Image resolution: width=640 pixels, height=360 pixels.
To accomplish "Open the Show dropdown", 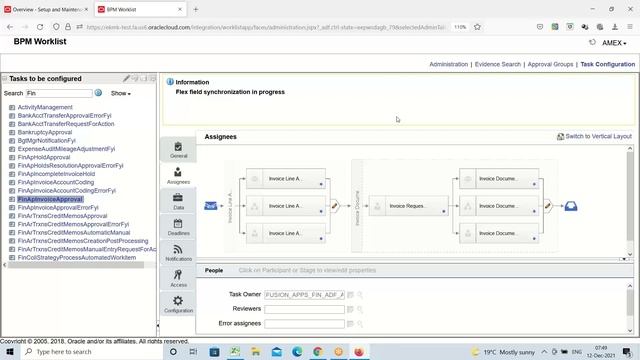I will coord(121,93).
